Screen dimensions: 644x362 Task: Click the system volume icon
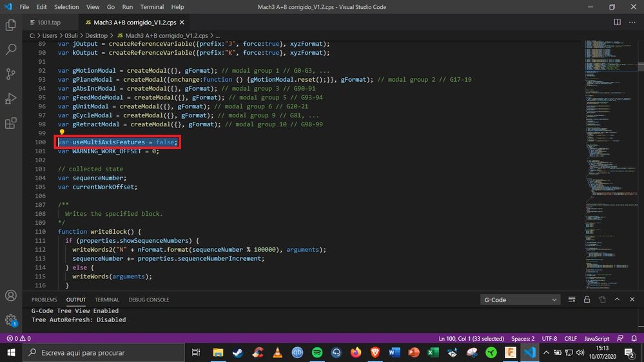[580, 352]
